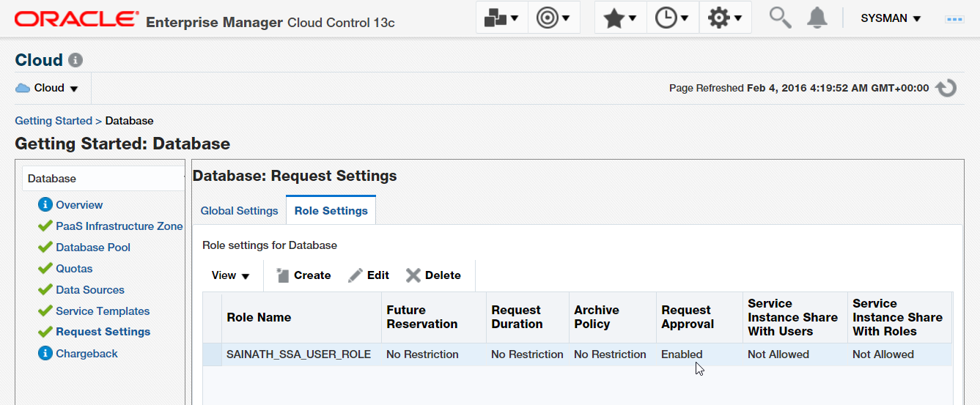Click the Role Name column header
This screenshot has width=980, height=405.
(x=301, y=317)
